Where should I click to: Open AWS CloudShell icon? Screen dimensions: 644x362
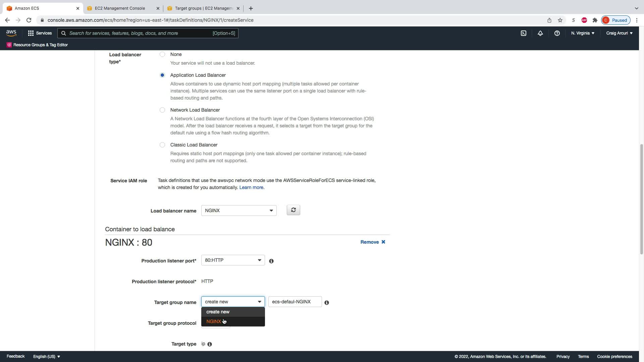[x=523, y=33]
